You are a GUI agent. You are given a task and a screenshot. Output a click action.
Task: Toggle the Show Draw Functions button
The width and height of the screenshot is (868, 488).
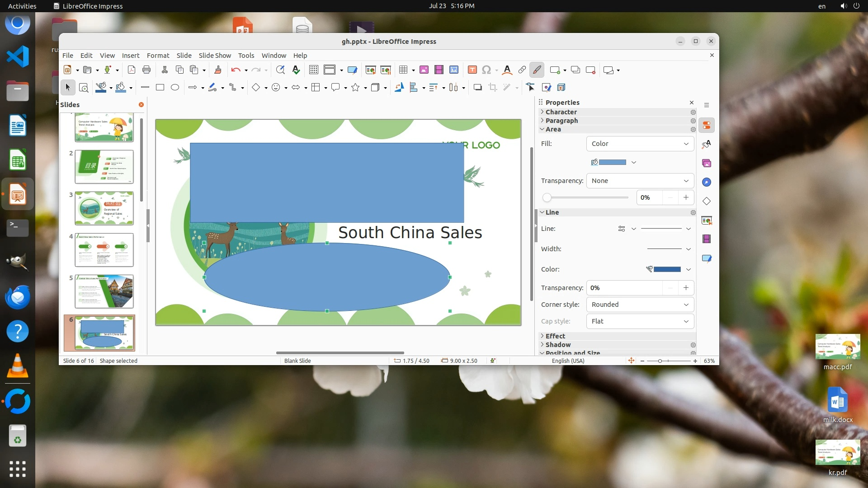click(x=537, y=70)
